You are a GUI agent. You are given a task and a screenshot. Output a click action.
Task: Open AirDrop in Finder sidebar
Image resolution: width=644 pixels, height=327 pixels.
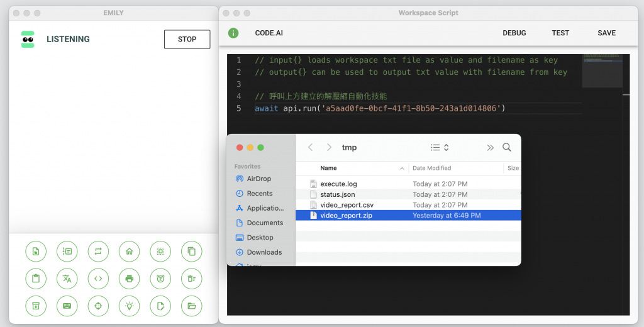tap(253, 179)
